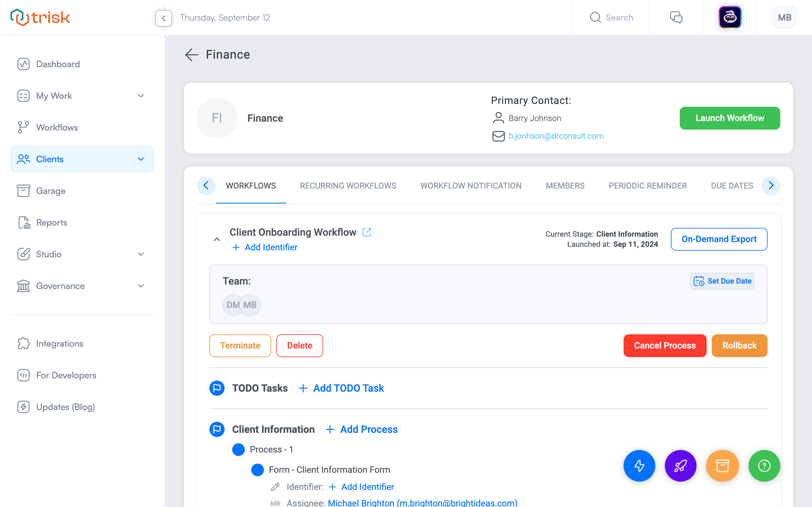This screenshot has height=507, width=812.
Task: Switch to the Recurring Workflows tab
Action: coord(348,186)
